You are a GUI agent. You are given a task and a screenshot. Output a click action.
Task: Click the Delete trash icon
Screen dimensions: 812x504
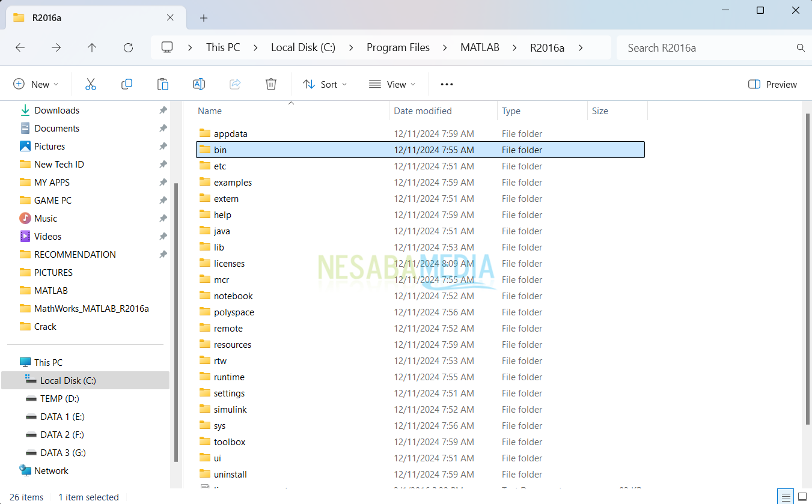(x=271, y=84)
